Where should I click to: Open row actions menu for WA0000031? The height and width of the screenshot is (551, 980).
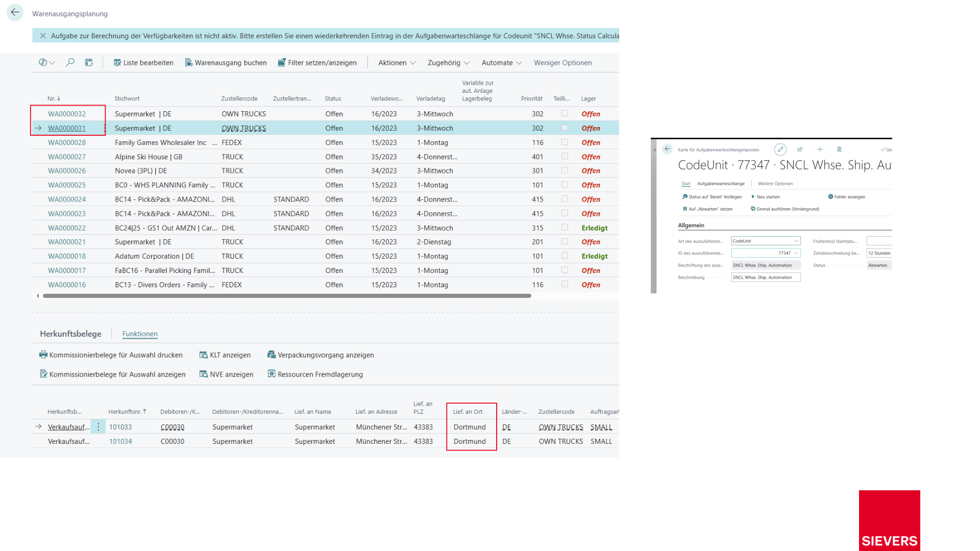click(105, 128)
